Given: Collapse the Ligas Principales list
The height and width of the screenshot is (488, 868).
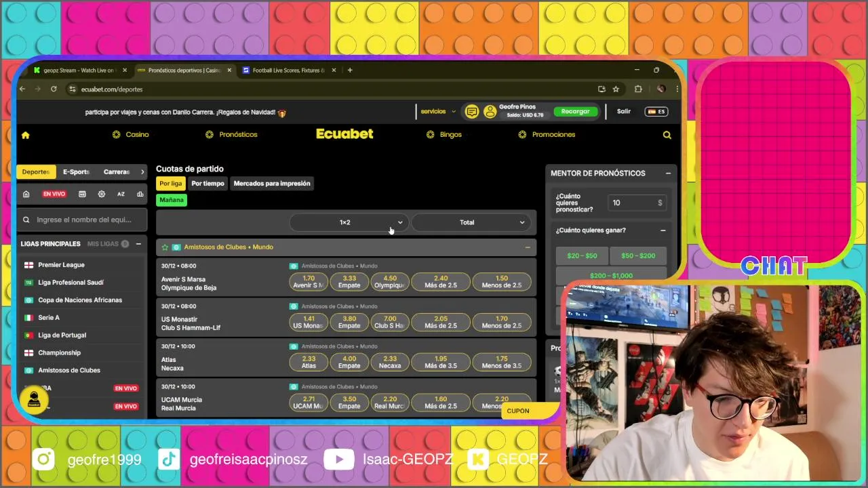Looking at the screenshot, I should point(138,244).
